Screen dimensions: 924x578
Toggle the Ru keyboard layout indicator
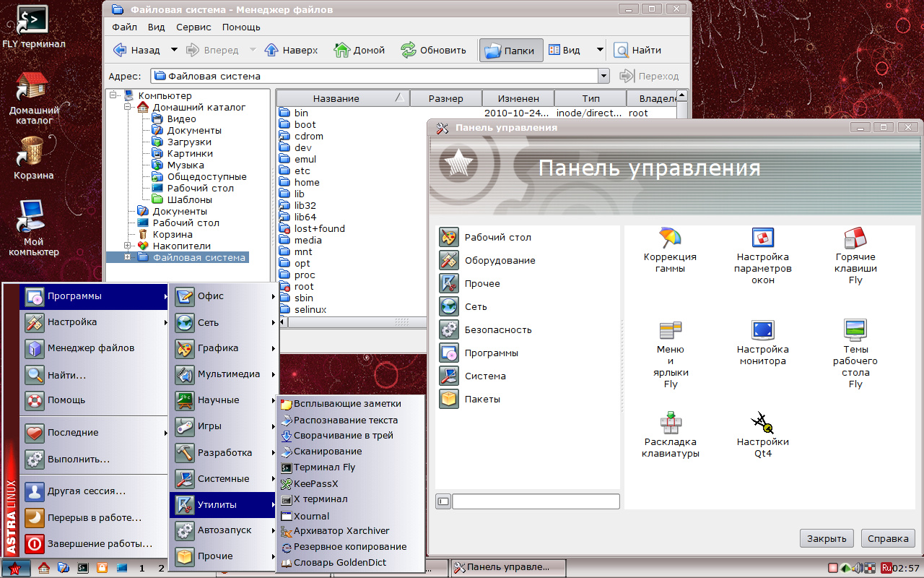tap(886, 568)
